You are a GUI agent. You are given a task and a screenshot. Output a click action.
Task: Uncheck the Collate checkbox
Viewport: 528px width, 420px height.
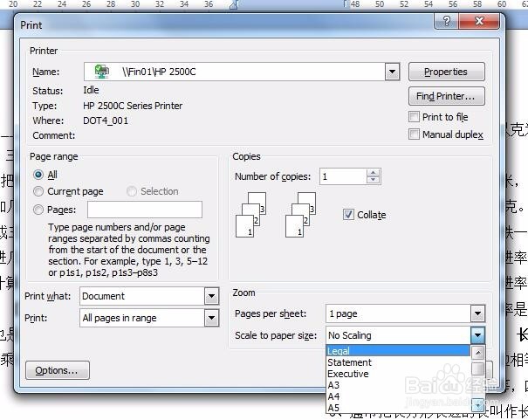coord(348,215)
